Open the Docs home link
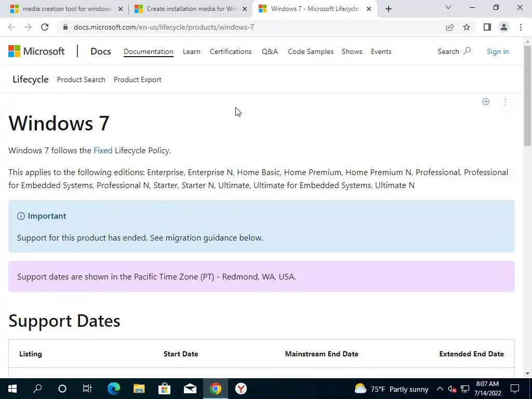Viewport: 532px width, 399px height. click(x=101, y=51)
